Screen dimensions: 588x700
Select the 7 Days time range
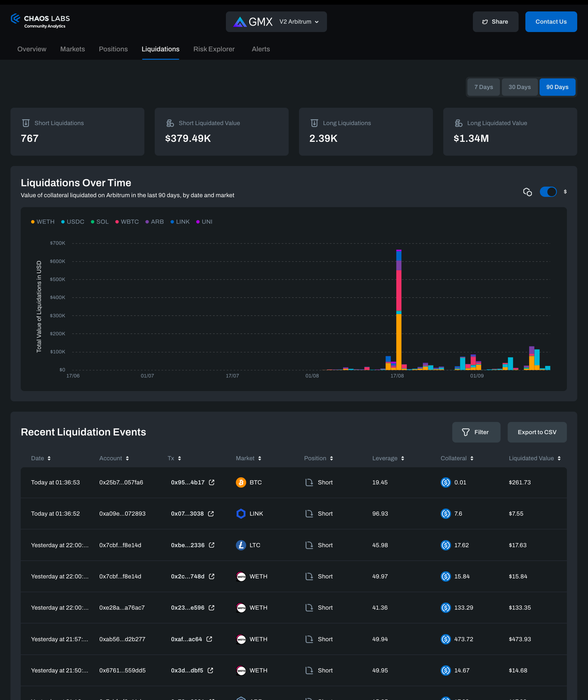tap(483, 87)
